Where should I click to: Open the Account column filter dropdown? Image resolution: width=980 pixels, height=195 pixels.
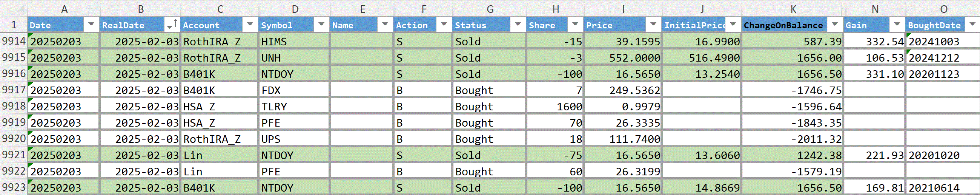(250, 24)
